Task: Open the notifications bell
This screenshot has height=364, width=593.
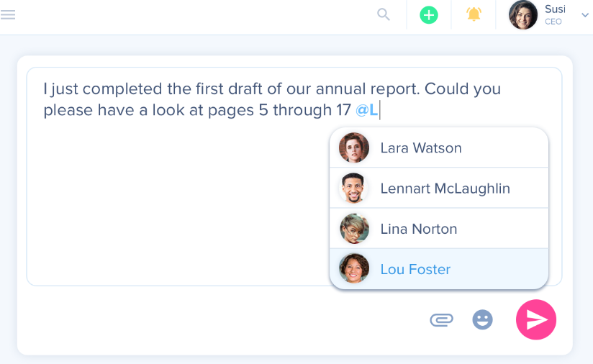Action: 474,14
